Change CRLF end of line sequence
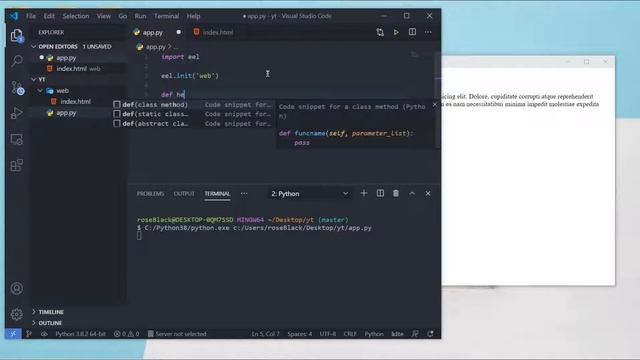 click(x=350, y=334)
